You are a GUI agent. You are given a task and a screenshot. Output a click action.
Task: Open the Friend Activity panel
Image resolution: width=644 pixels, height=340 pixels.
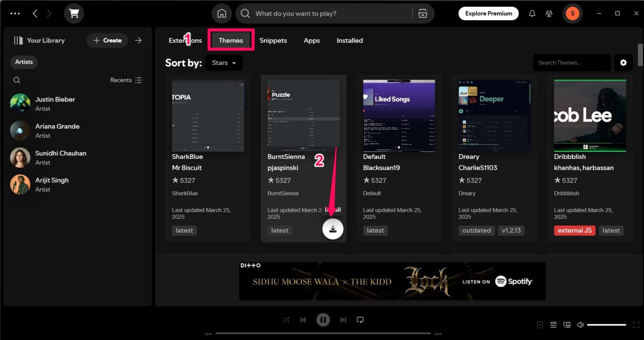[549, 13]
